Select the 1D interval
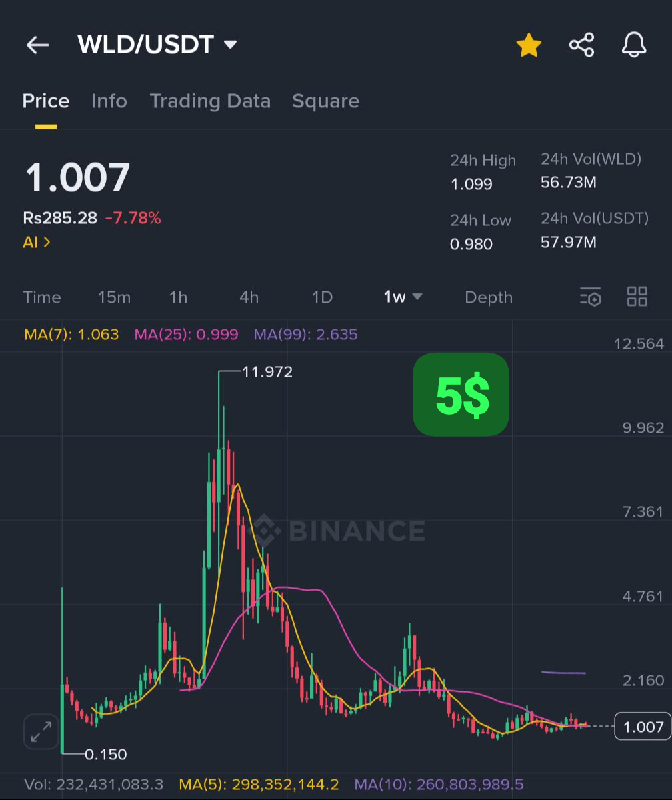 [322, 297]
